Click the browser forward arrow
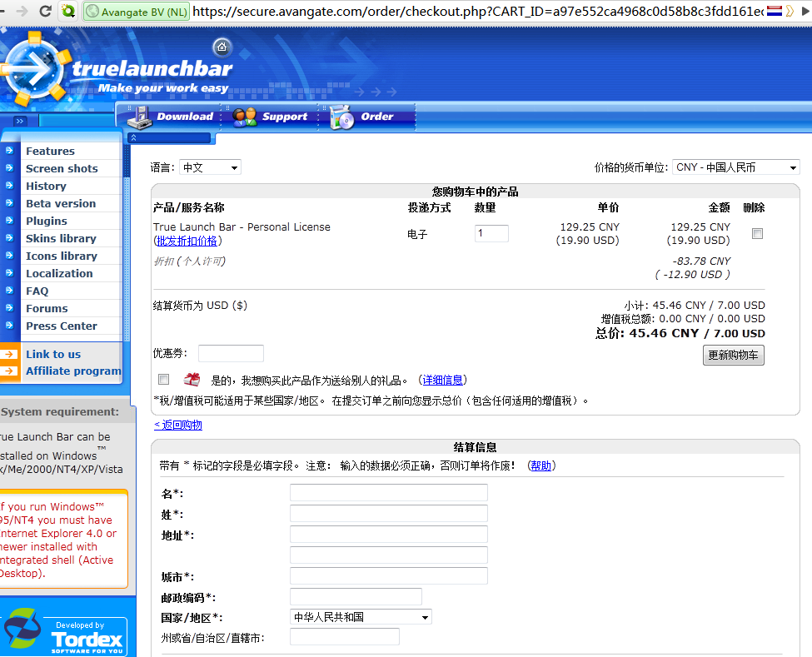 (x=22, y=11)
